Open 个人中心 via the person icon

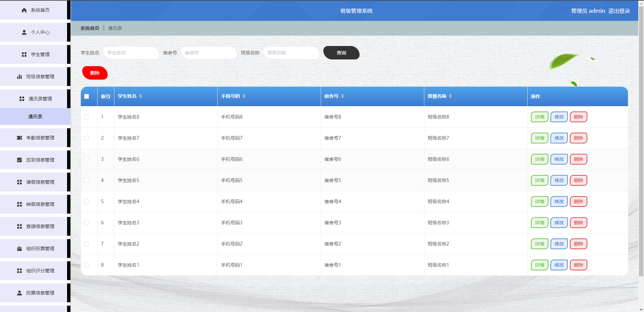23,32
